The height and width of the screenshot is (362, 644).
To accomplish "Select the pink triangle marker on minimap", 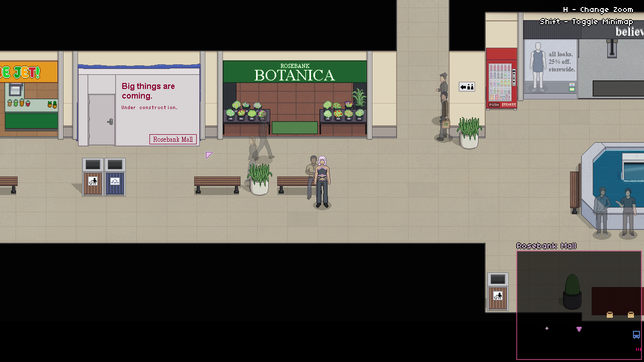I will click(579, 329).
